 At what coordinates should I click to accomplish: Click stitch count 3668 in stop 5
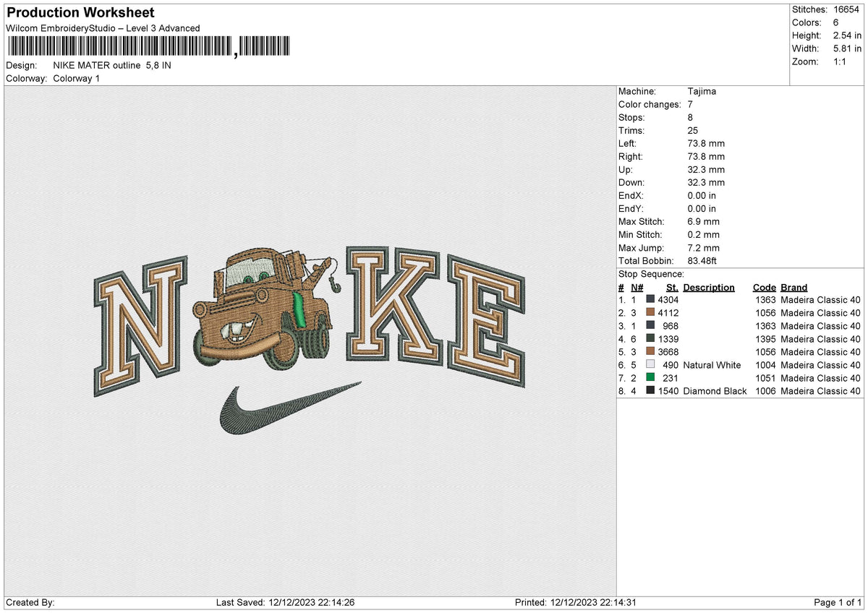(668, 352)
